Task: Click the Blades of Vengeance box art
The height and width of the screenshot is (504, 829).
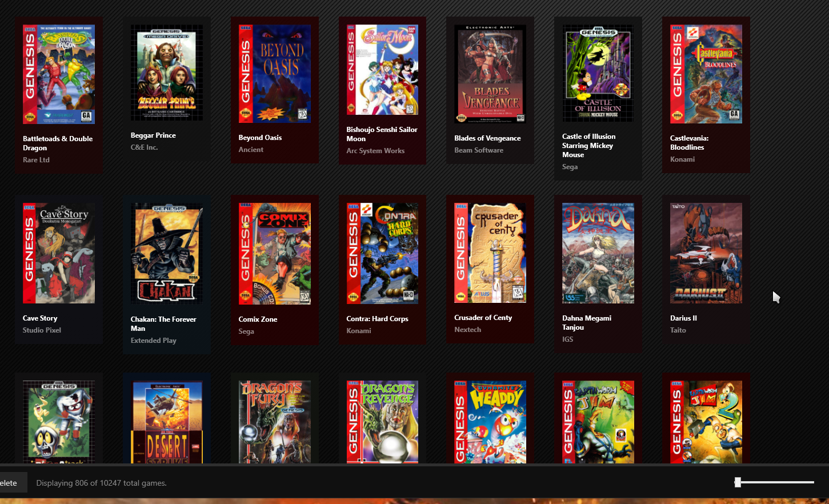Action: [x=490, y=74]
